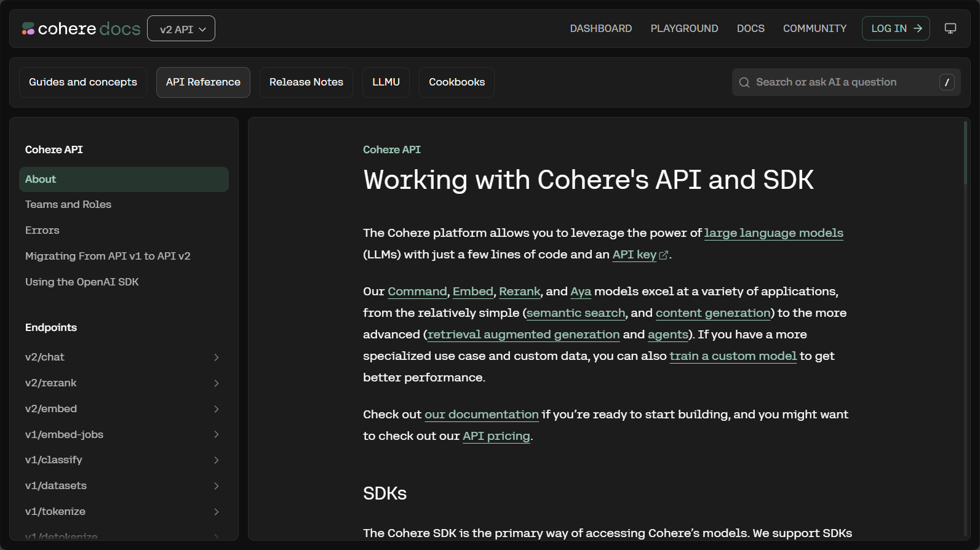Expand the v1/tokenize endpoint chevron
980x550 pixels.
click(217, 512)
